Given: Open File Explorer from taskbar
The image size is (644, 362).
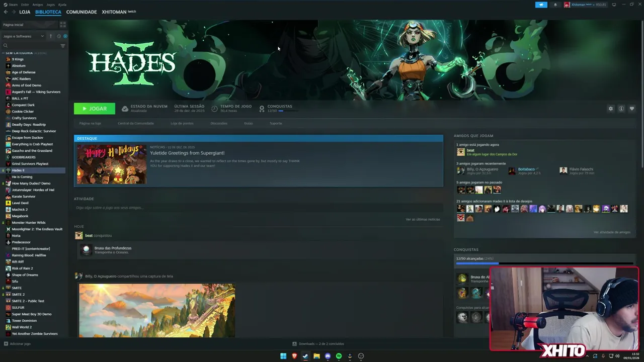Looking at the screenshot, I should pos(316,356).
